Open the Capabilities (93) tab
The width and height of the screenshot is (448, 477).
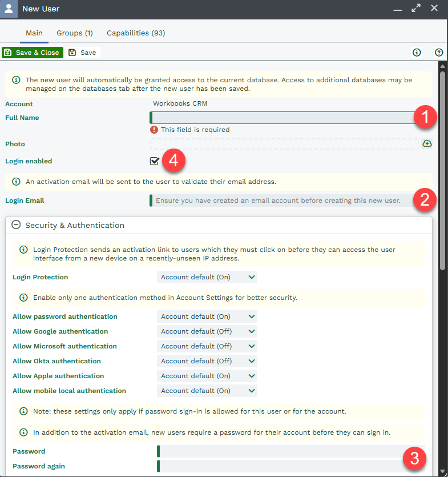pyautogui.click(x=136, y=33)
